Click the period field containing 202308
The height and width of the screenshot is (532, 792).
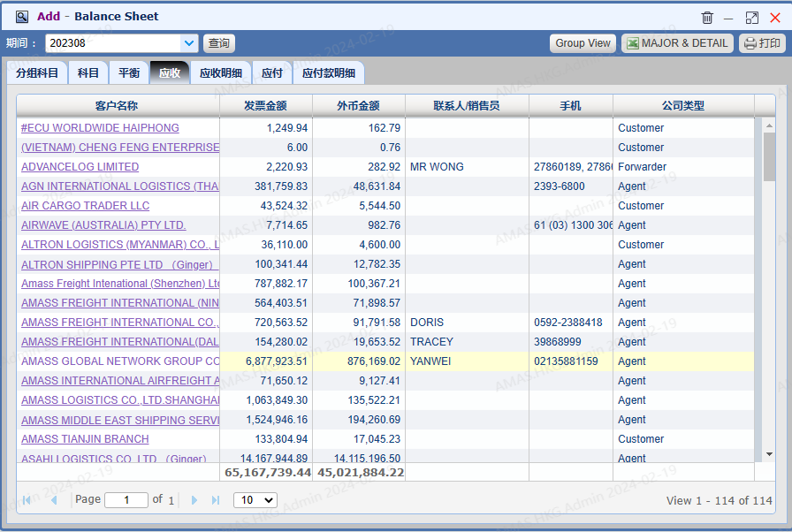(113, 43)
